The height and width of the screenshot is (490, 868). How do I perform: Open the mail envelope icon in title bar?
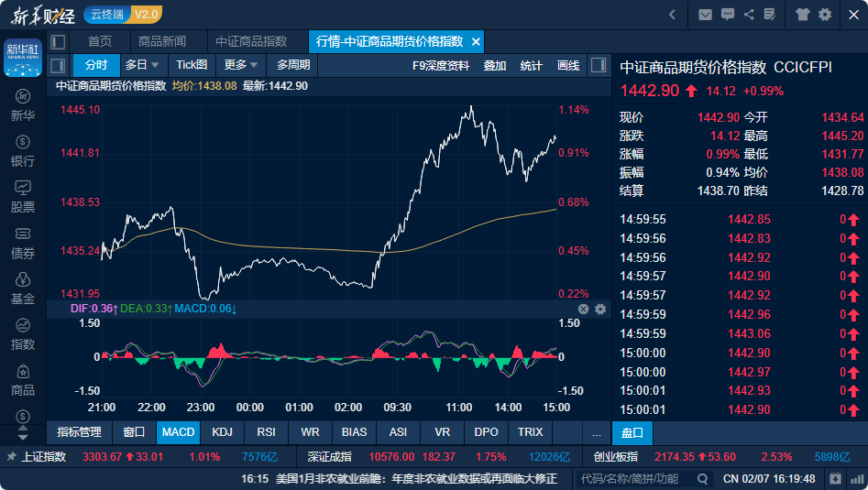705,14
